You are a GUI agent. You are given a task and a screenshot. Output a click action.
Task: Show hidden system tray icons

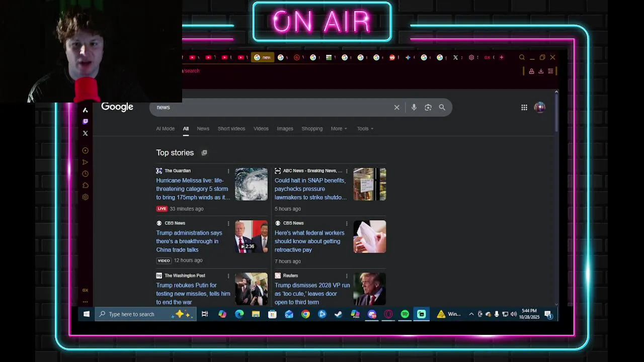coord(471,314)
